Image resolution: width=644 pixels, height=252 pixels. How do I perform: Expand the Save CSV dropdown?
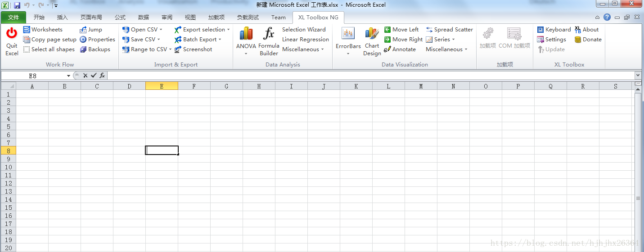(x=159, y=39)
